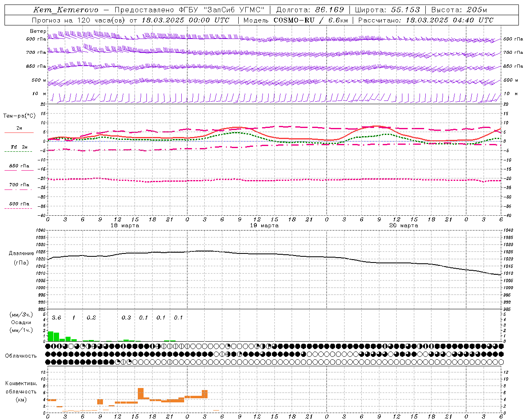Select the 'Td 2м' dew point legend entry
Image resolution: width=525 pixels, height=420 pixels.
[19, 147]
